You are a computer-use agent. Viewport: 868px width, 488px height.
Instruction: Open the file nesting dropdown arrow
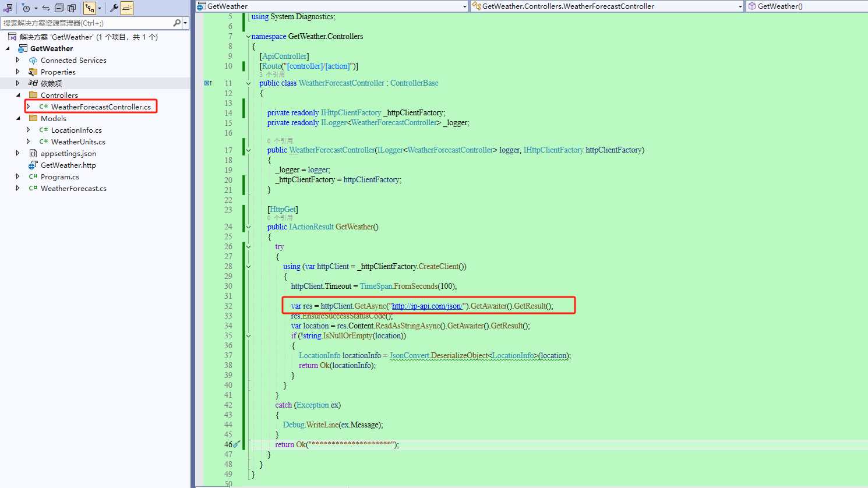point(100,8)
